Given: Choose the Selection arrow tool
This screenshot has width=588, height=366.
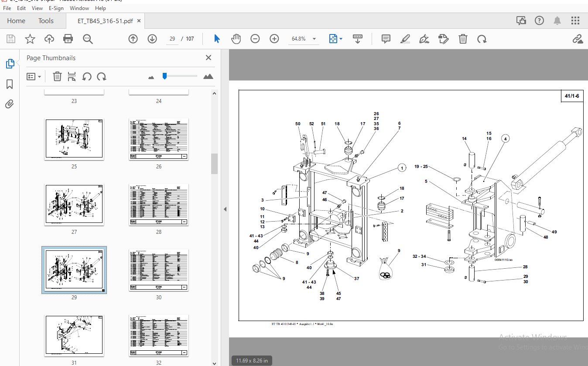Looking at the screenshot, I should (x=217, y=39).
